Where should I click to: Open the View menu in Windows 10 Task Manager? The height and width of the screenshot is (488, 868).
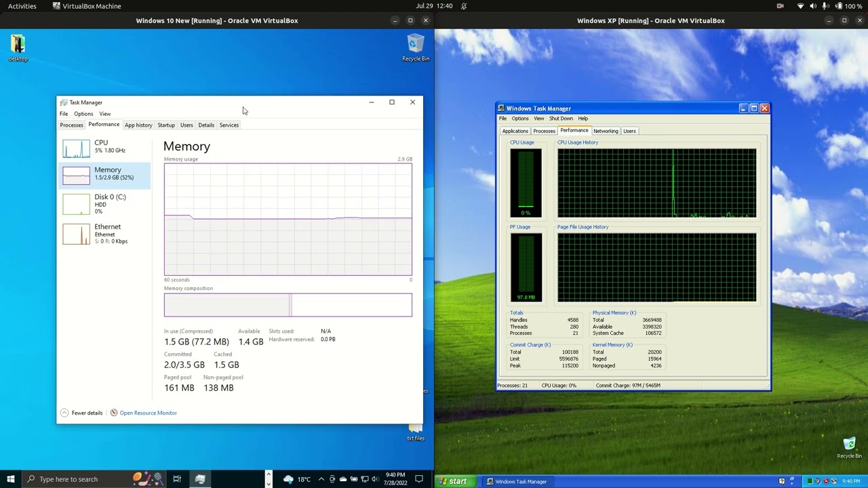coord(105,114)
